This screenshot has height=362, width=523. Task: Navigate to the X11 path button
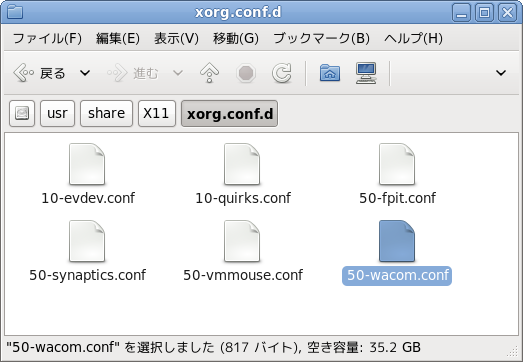click(157, 113)
